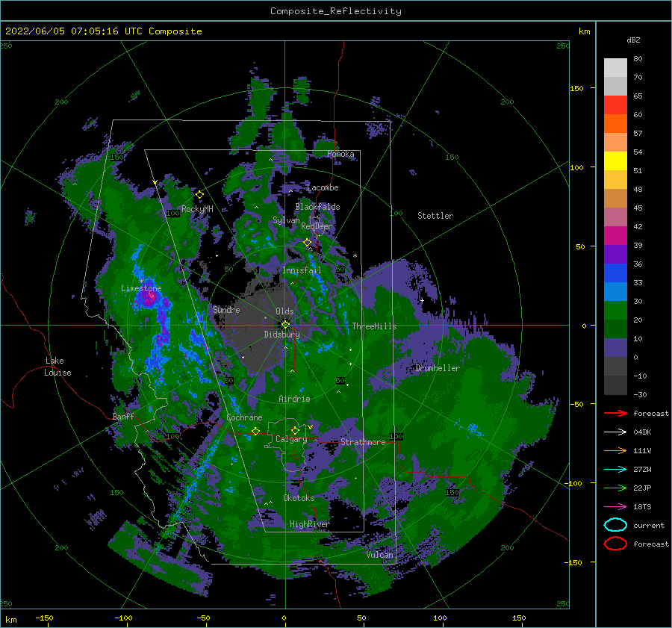Click the Airdrie town label
This screenshot has width=672, height=628.
coord(294,399)
